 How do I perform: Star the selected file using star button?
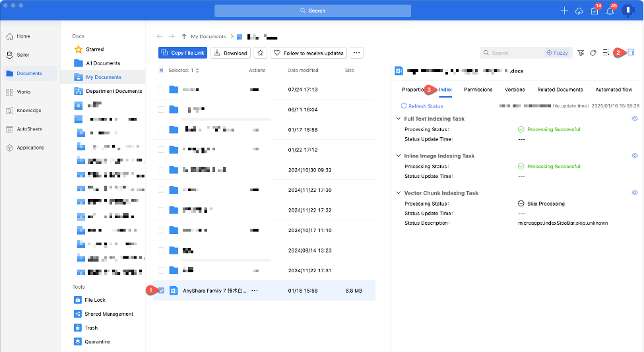coord(261,53)
